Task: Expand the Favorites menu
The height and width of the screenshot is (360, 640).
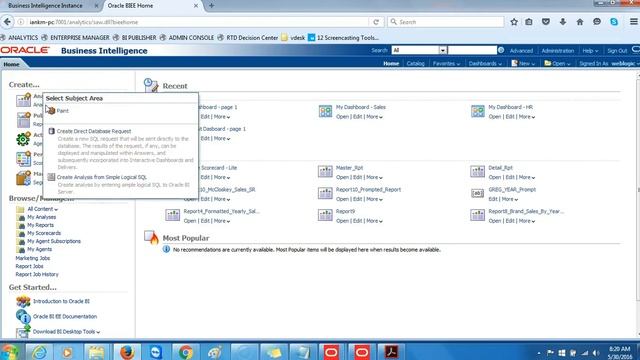Action: point(446,64)
